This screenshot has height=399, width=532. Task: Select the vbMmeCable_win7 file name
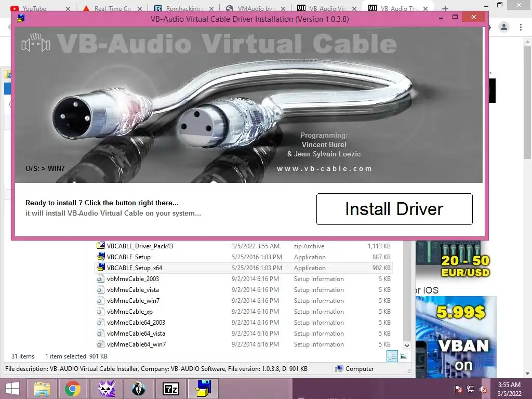[133, 301]
